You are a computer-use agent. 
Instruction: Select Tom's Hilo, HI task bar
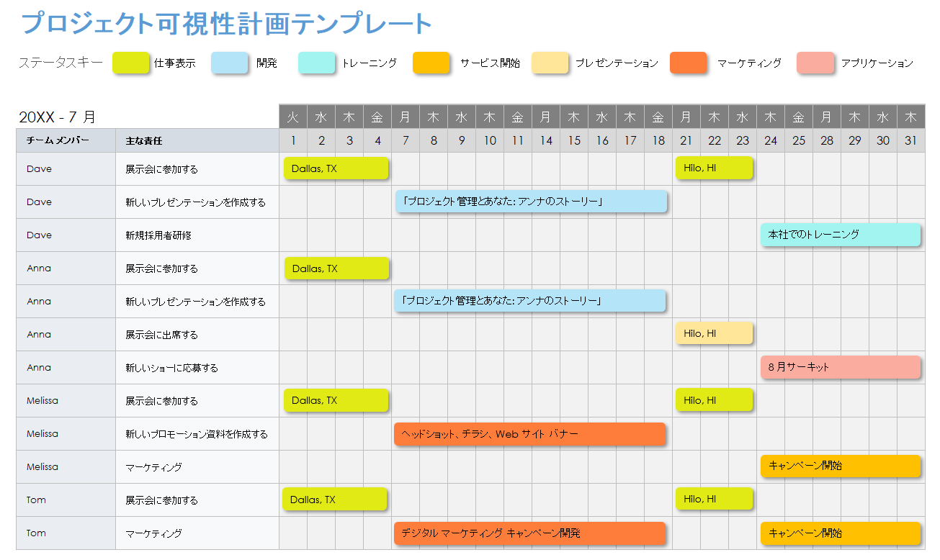tap(714, 499)
